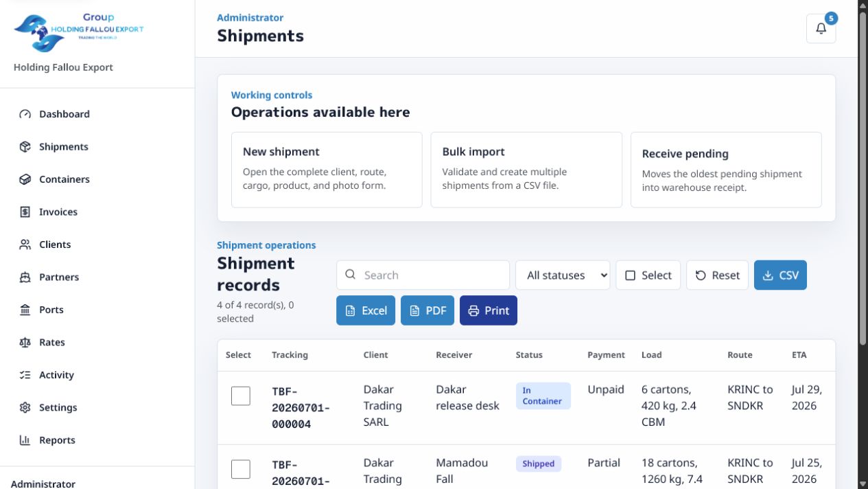Export records with the Excel button
Image resolution: width=868 pixels, height=489 pixels.
(366, 310)
